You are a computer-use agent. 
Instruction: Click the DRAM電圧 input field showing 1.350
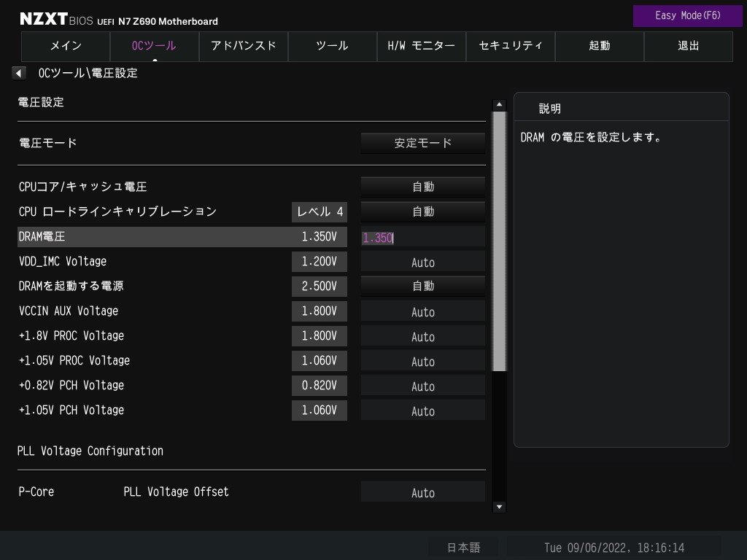tap(423, 237)
